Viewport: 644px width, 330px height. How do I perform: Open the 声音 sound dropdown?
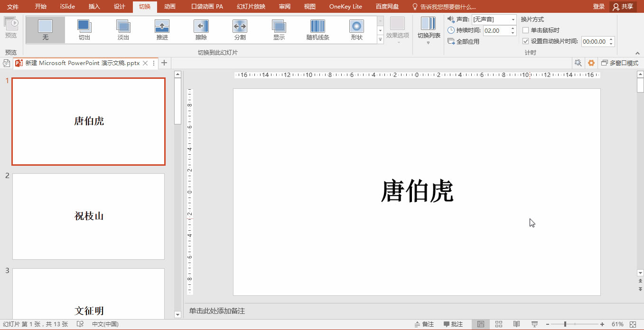tap(494, 19)
